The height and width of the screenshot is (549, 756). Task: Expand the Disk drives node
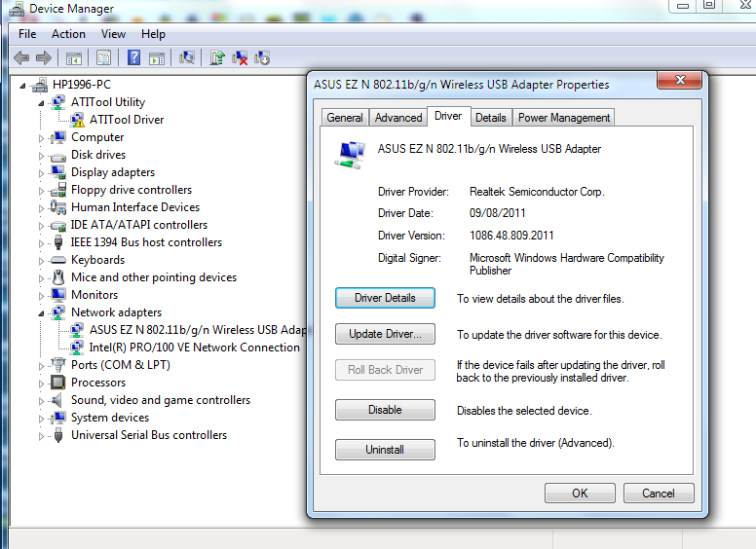click(41, 156)
